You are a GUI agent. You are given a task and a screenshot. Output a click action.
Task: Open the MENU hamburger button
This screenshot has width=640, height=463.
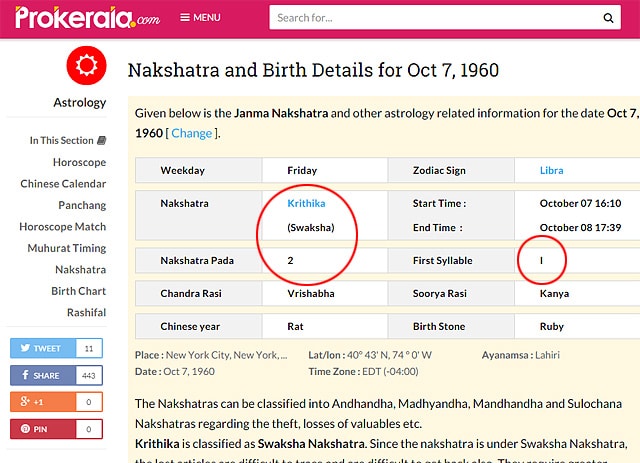point(200,18)
